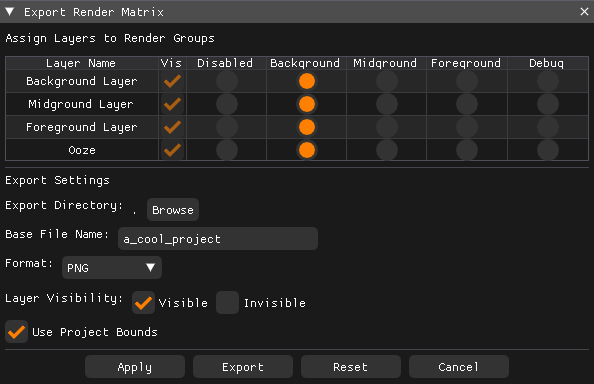Click the Background column header

pos(305,63)
